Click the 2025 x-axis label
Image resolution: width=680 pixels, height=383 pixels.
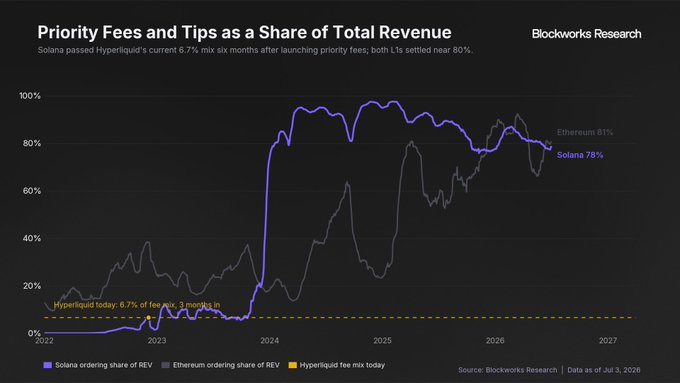382,341
